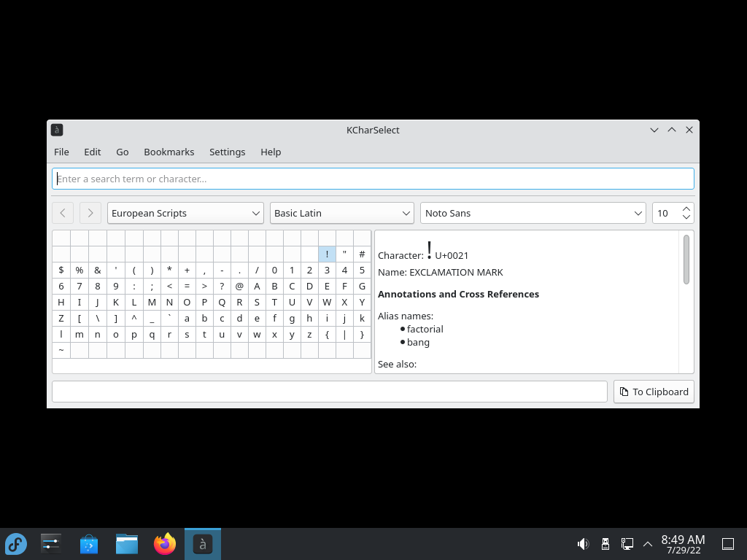
Task: Select the asterisk character
Action: 169,270
